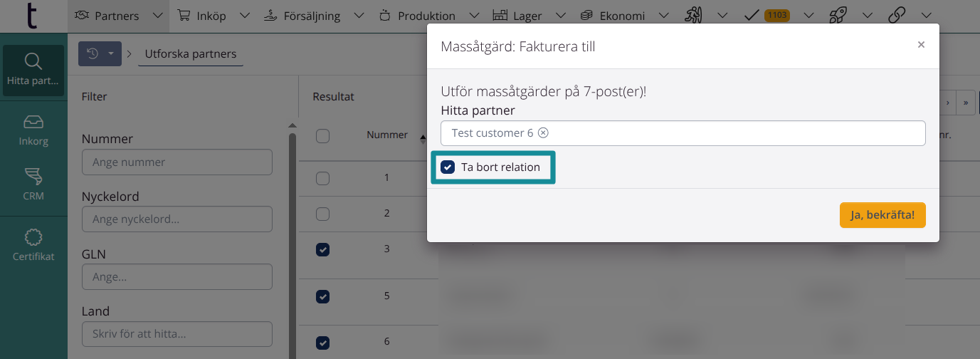This screenshot has height=359, width=980.
Task: Click the Hitta partner search field in dialog
Action: 683,133
